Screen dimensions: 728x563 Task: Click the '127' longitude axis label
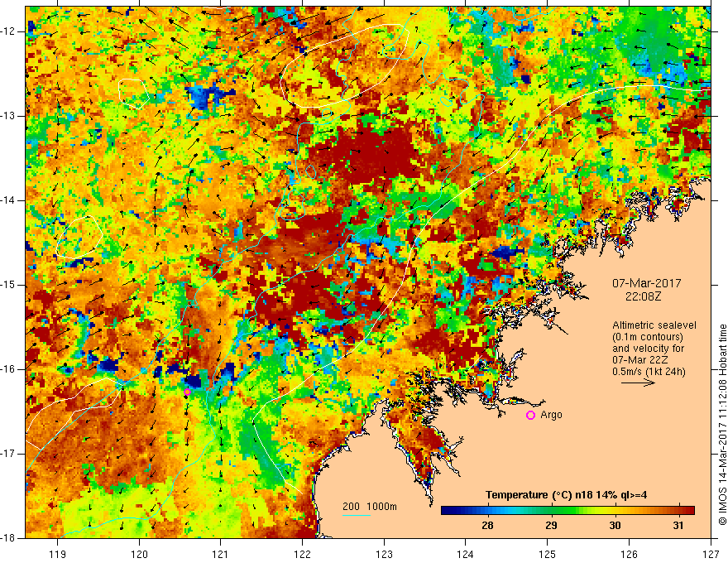(711, 554)
